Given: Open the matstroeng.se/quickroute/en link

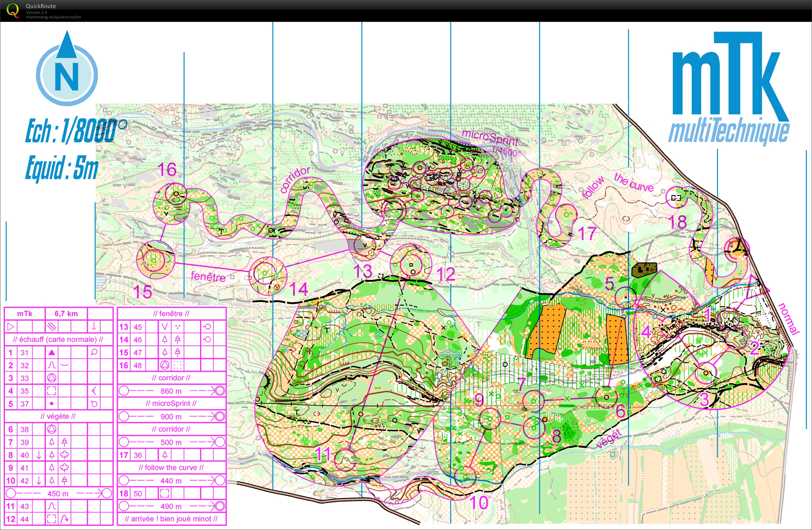Looking at the screenshot, I should (53, 17).
